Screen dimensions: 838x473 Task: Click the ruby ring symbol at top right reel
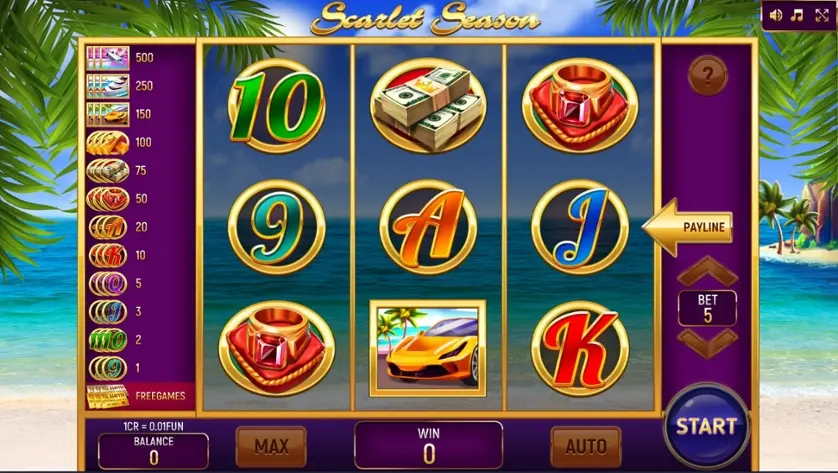tap(580, 105)
